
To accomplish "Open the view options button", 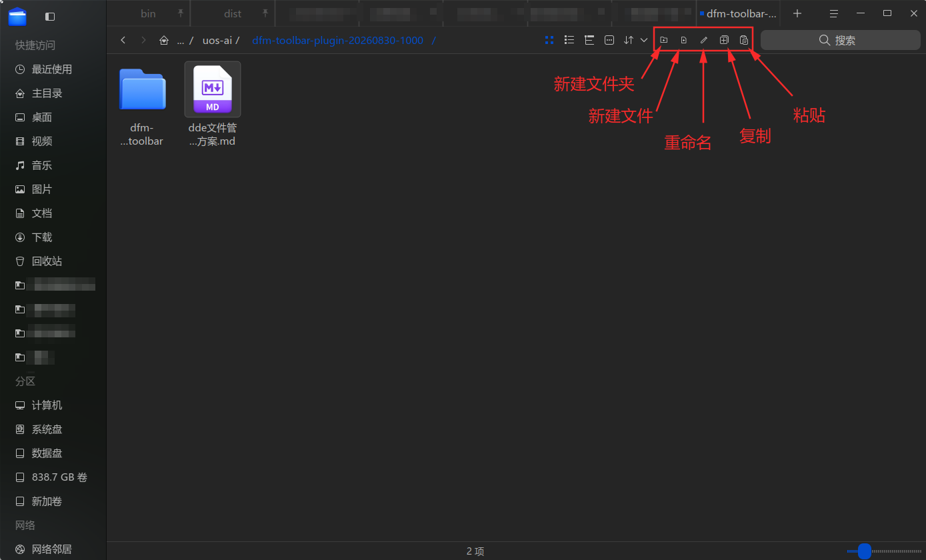I will click(x=609, y=40).
